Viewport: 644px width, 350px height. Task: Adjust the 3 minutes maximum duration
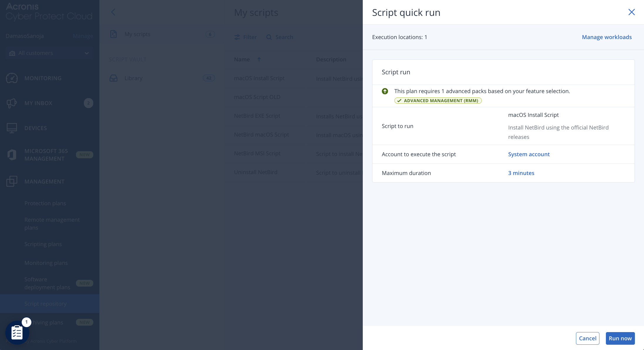[521, 173]
